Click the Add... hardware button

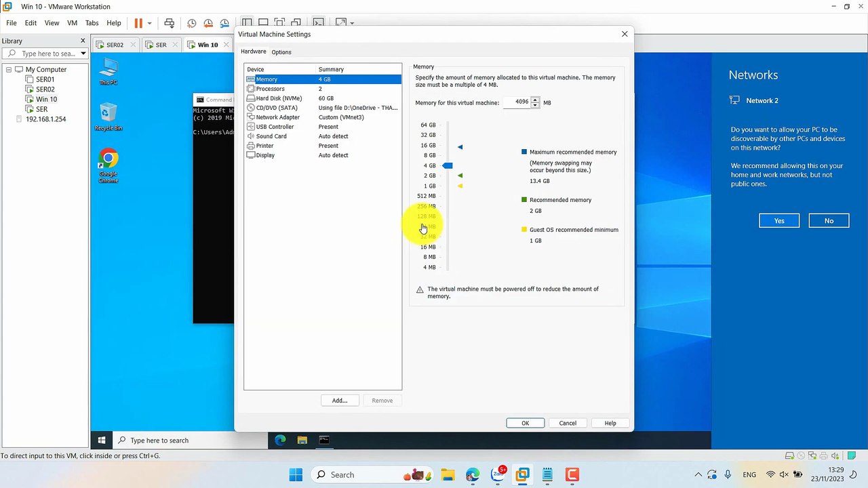pos(340,401)
